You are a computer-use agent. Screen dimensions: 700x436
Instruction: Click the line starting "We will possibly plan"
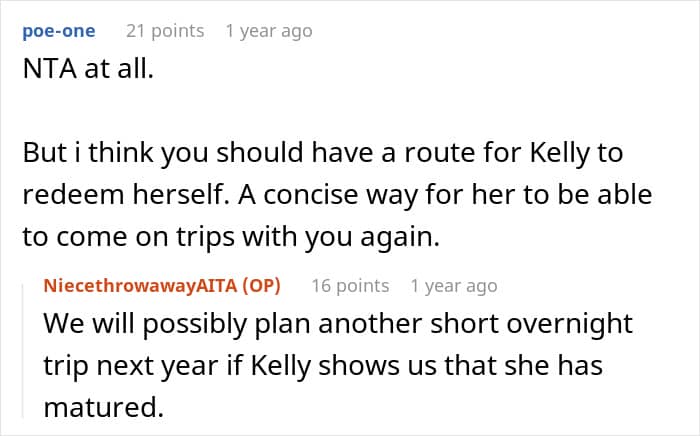[338, 324]
